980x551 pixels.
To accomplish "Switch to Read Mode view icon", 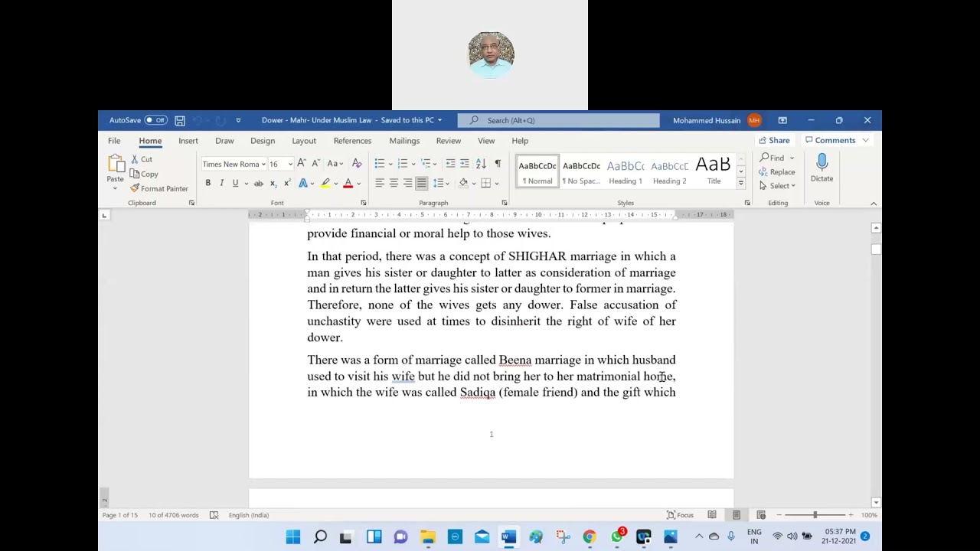I will (x=712, y=515).
